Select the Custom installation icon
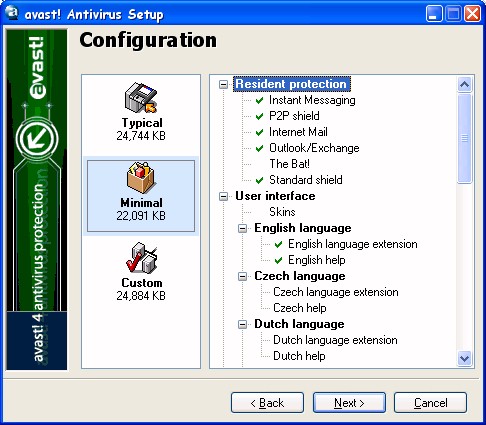The image size is (486, 425). [x=141, y=258]
